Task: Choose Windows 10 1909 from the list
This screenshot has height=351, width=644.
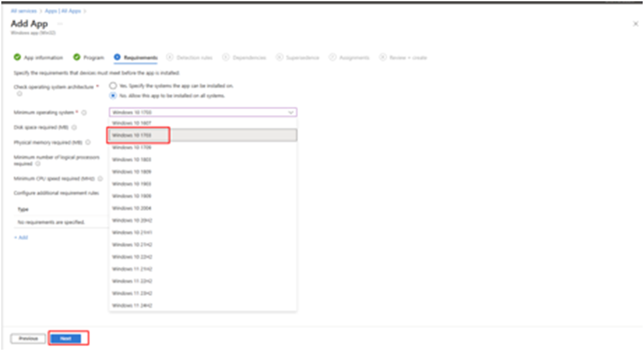Action: coord(203,196)
